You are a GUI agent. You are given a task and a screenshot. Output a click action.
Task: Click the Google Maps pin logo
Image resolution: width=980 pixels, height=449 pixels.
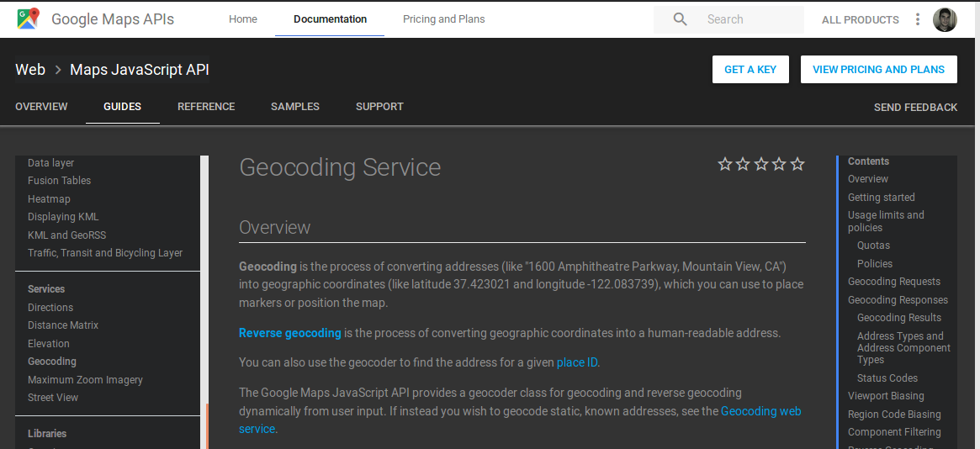point(28,19)
